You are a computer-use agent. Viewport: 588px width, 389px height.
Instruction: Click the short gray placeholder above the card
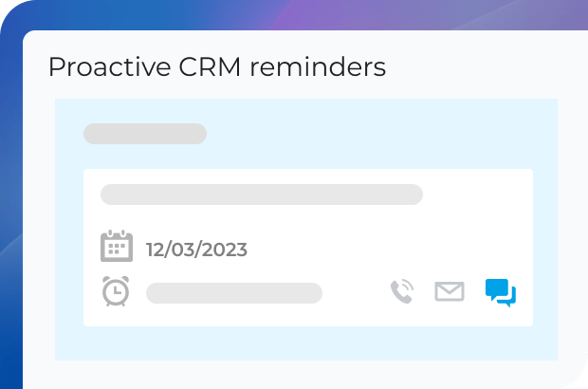(145, 134)
